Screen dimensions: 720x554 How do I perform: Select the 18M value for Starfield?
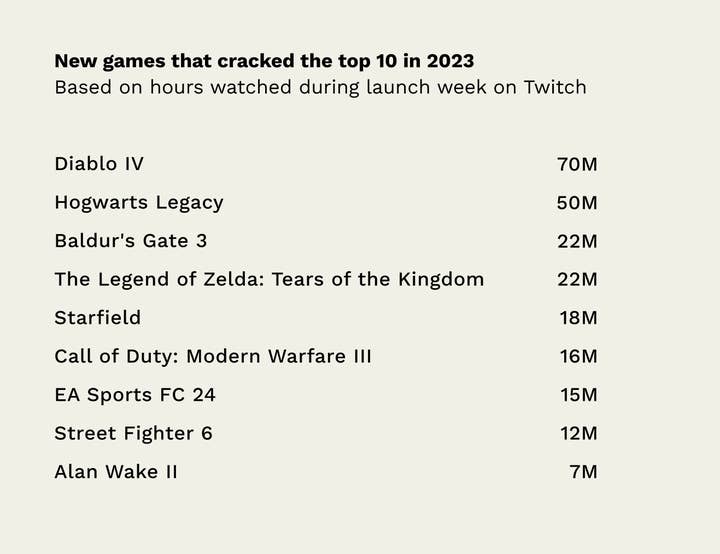coord(578,318)
